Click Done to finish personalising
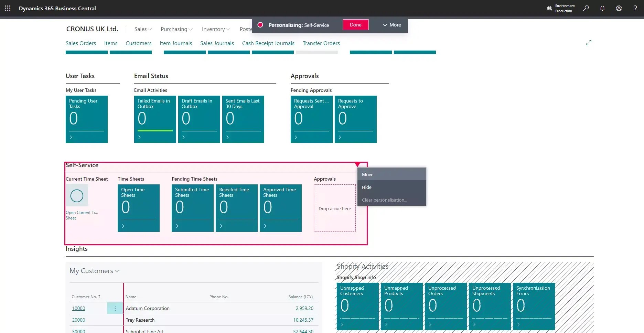644x333 pixels. click(356, 25)
